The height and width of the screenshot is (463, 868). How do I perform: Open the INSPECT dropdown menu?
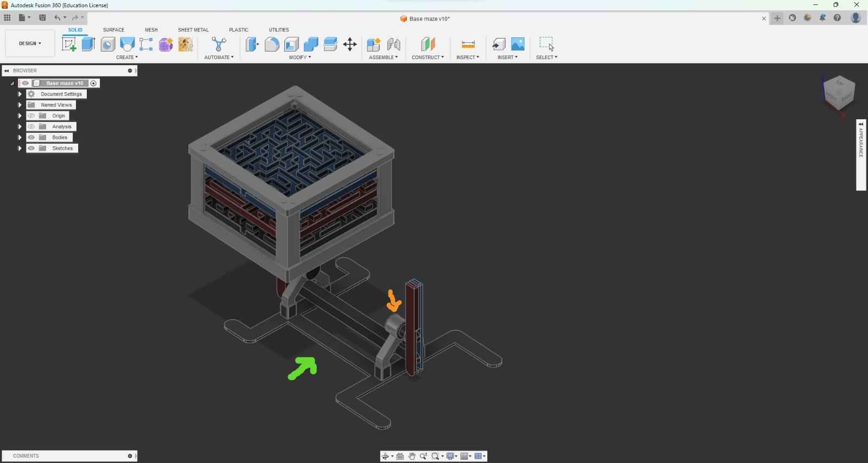[x=468, y=57]
